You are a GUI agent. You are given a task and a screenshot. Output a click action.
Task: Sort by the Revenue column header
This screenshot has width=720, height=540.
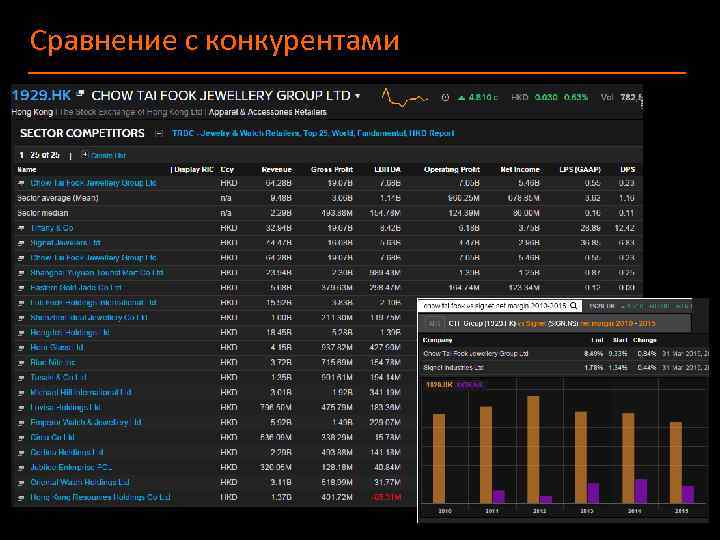[276, 170]
